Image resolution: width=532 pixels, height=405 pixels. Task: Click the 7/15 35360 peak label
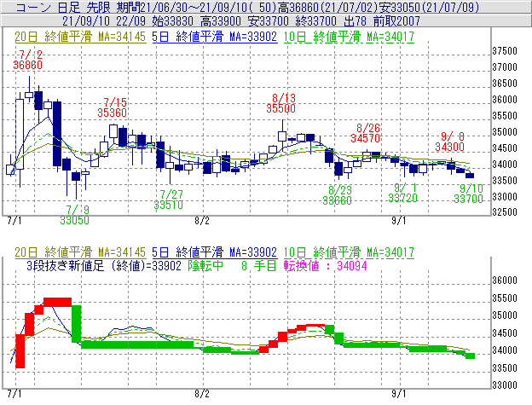113,107
